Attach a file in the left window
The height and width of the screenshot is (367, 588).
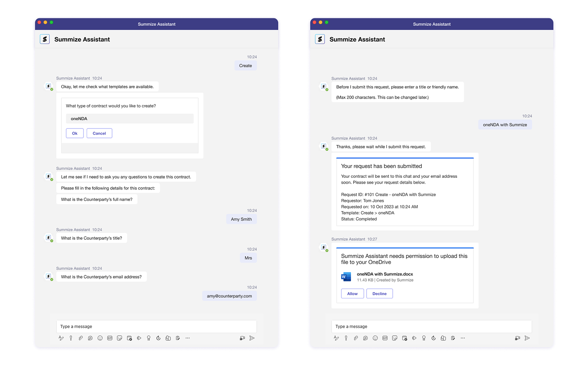click(80, 338)
